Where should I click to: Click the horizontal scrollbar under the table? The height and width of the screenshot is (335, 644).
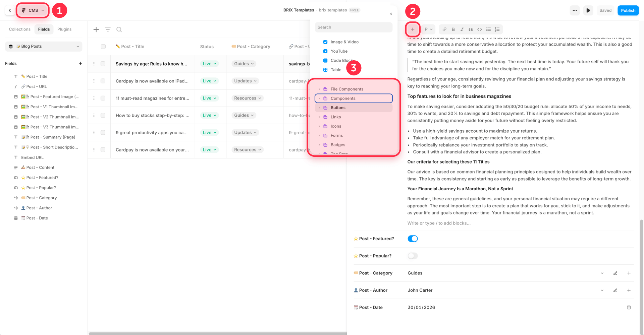tap(218, 333)
